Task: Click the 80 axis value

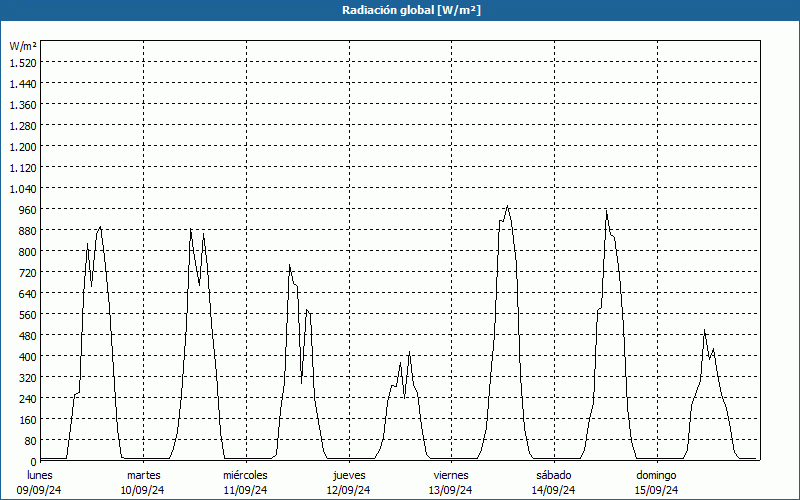Action: (x=31, y=440)
